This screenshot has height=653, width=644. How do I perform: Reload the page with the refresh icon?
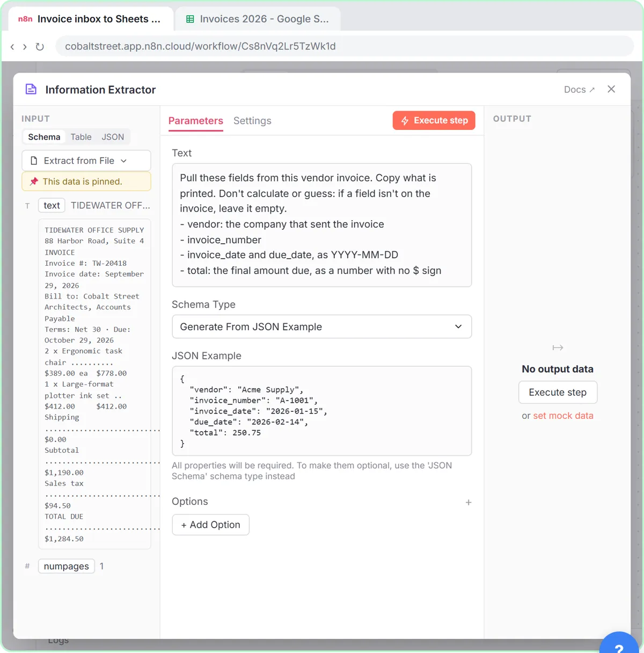click(40, 47)
